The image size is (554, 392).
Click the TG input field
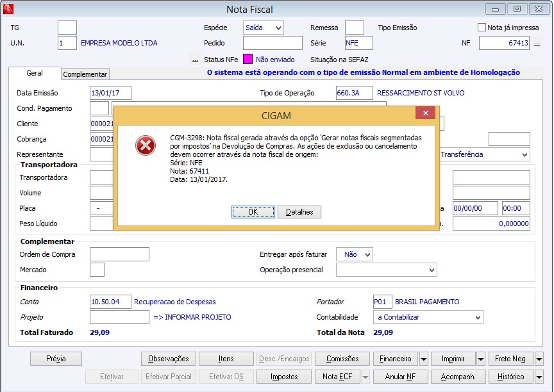point(67,28)
